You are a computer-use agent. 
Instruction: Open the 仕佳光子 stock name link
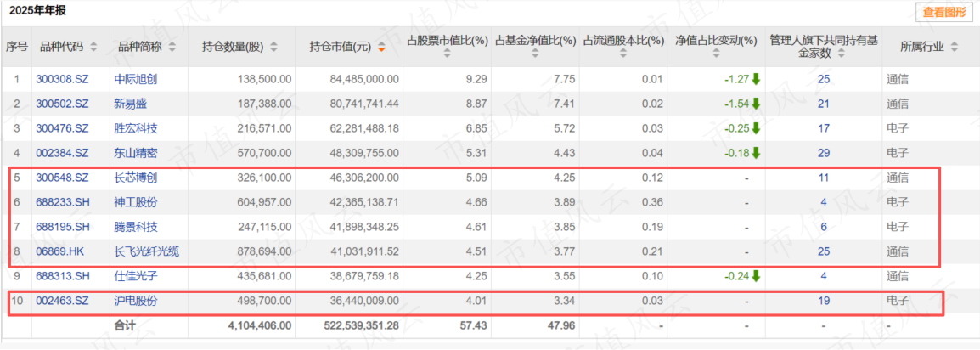(x=136, y=276)
